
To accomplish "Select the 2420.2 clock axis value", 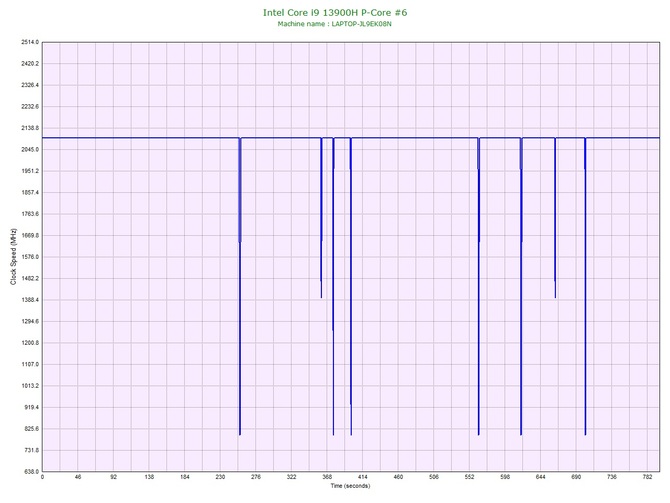I will pyautogui.click(x=30, y=64).
